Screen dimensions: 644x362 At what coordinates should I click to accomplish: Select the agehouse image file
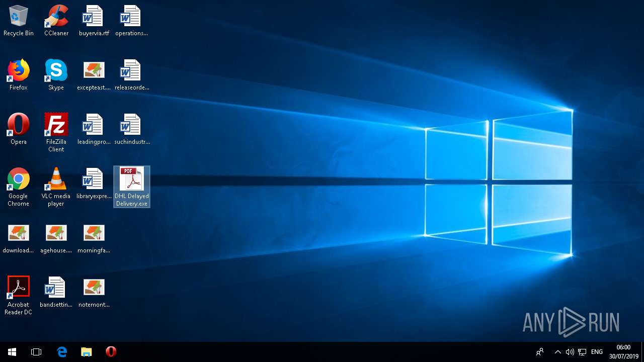coord(56,238)
